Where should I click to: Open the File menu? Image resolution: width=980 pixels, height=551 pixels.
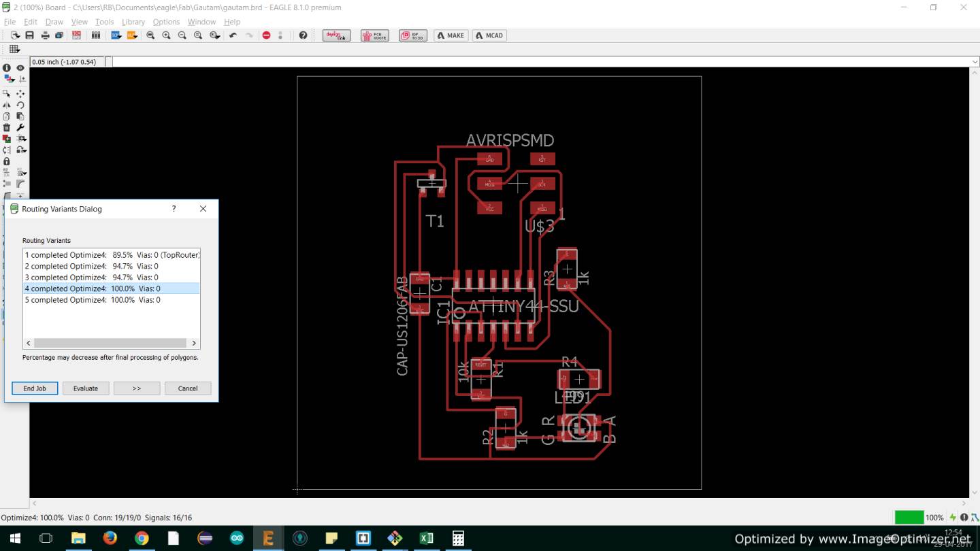[x=10, y=22]
